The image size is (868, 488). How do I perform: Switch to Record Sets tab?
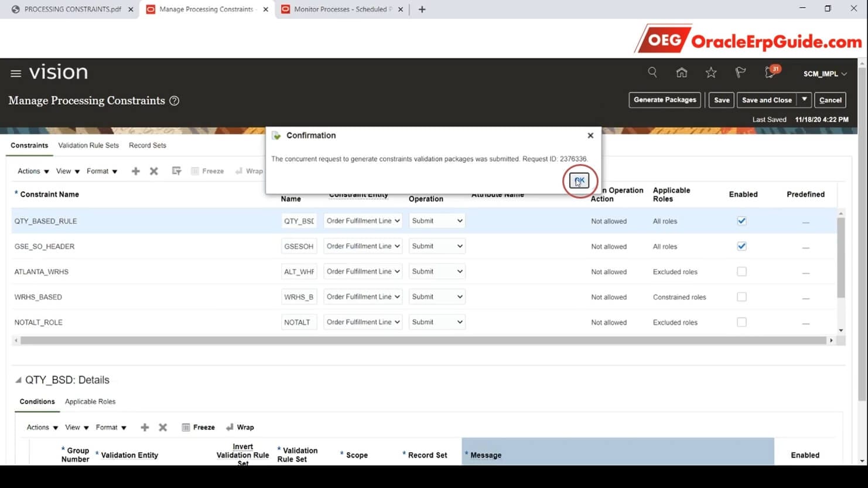(x=148, y=145)
